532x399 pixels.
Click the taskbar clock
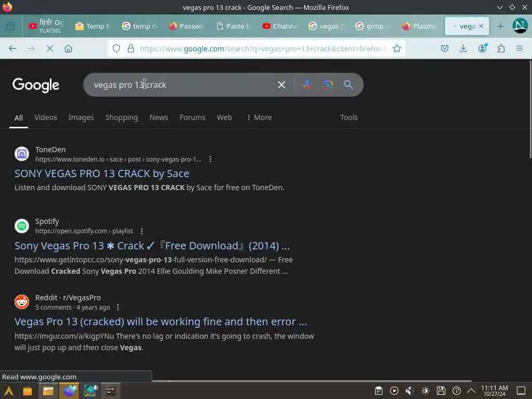coord(495,391)
